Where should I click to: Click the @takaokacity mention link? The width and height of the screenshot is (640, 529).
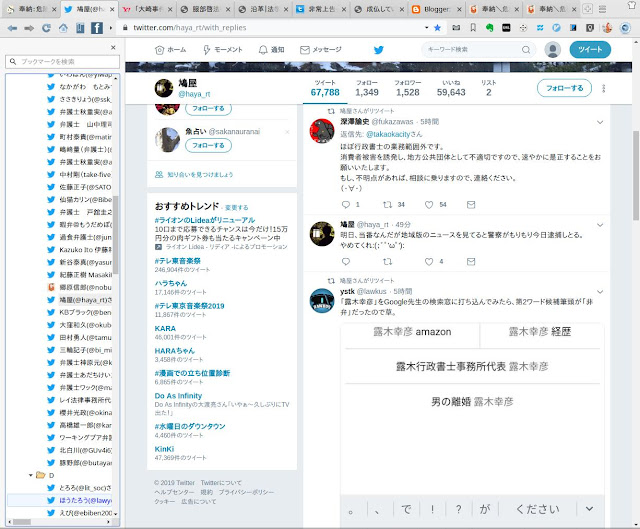click(x=388, y=134)
